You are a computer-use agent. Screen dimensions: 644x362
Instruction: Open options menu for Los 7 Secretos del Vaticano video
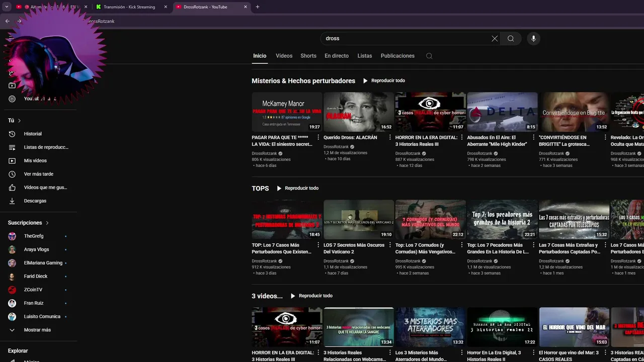tap(390, 245)
